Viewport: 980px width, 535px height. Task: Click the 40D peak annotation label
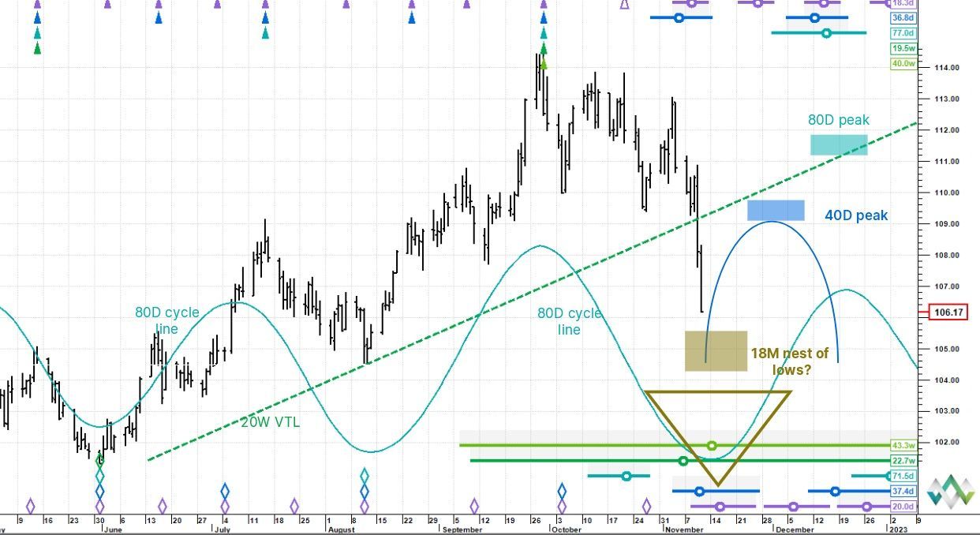coord(856,215)
